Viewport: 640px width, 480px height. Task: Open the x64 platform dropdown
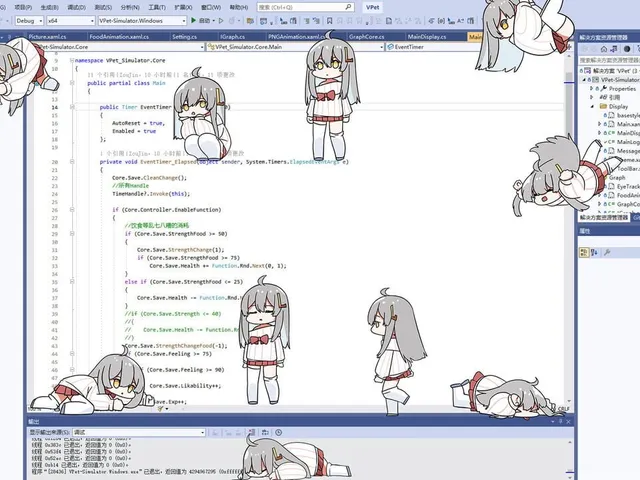[x=70, y=20]
